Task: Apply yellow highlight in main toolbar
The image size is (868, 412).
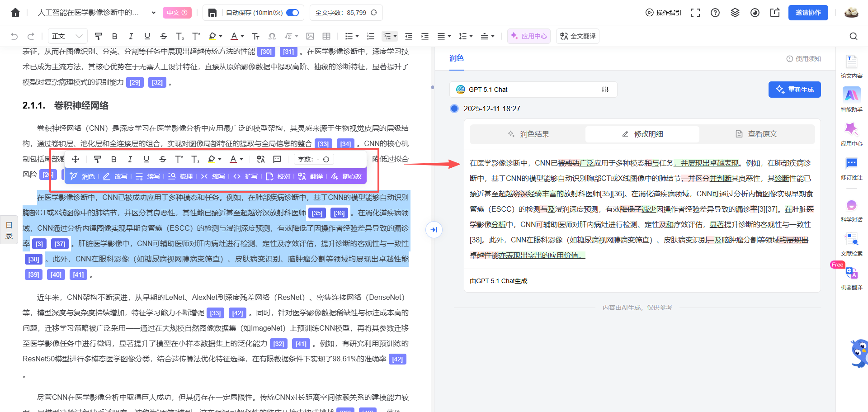Action: (212, 36)
